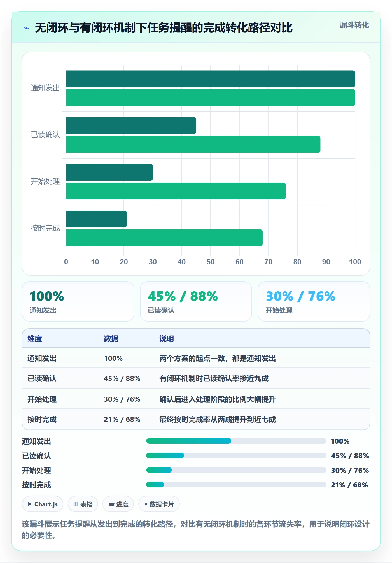Click the footer description starting with 该漏斗展示
Viewport: 392px width, 563px height.
point(196,530)
